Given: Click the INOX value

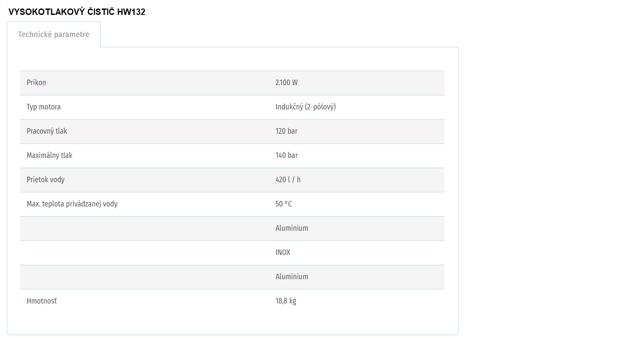Looking at the screenshot, I should [283, 252].
